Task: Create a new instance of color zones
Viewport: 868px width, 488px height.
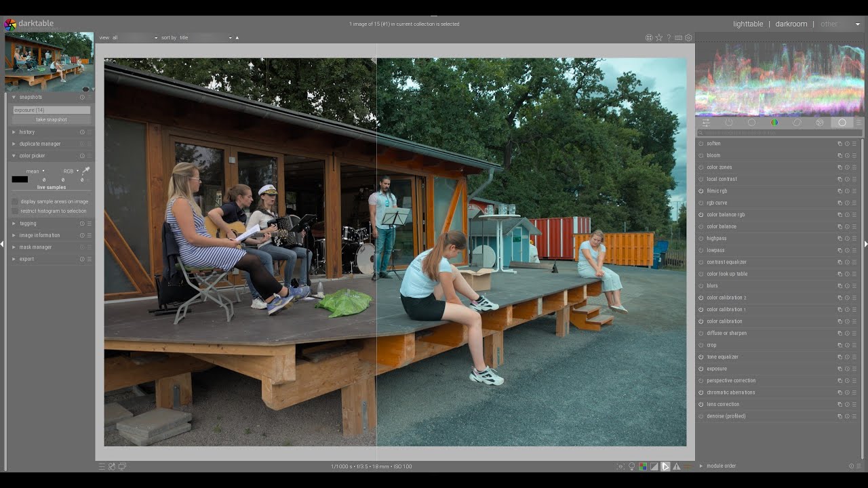Action: (840, 167)
